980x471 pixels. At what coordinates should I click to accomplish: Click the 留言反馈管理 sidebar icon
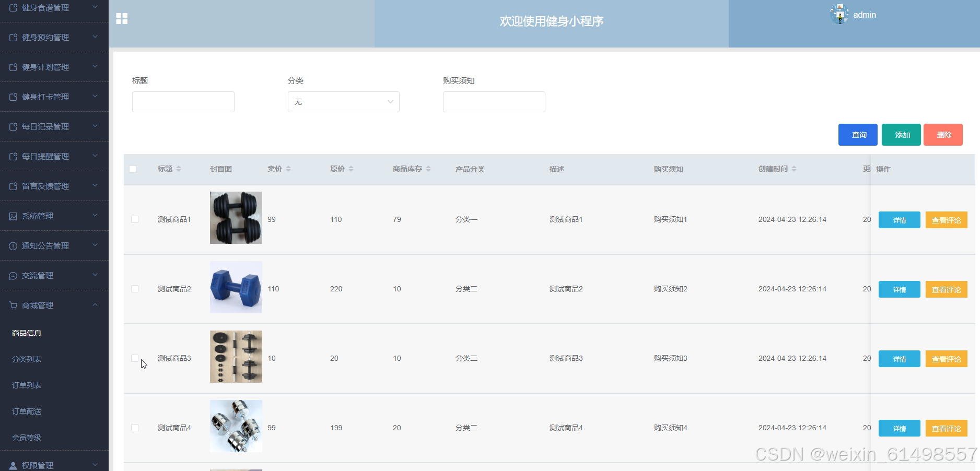pyautogui.click(x=13, y=186)
